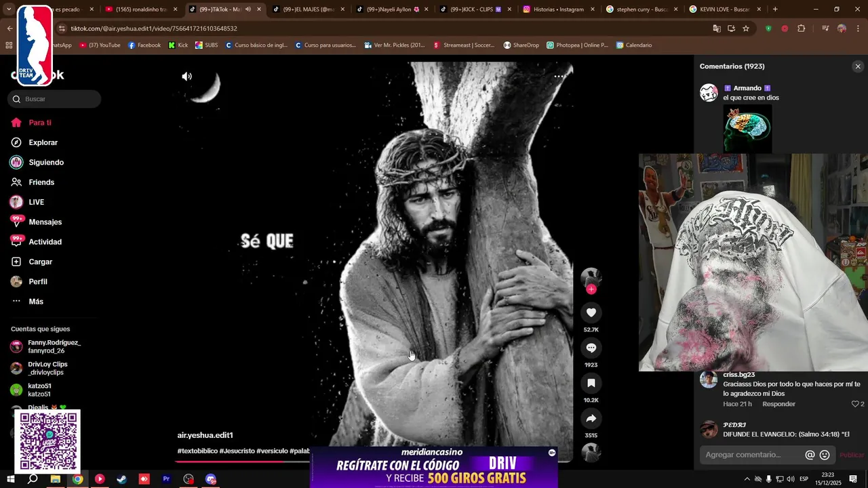This screenshot has height=488, width=868.
Task: Open the Facebook bookmark
Action: coord(144,45)
